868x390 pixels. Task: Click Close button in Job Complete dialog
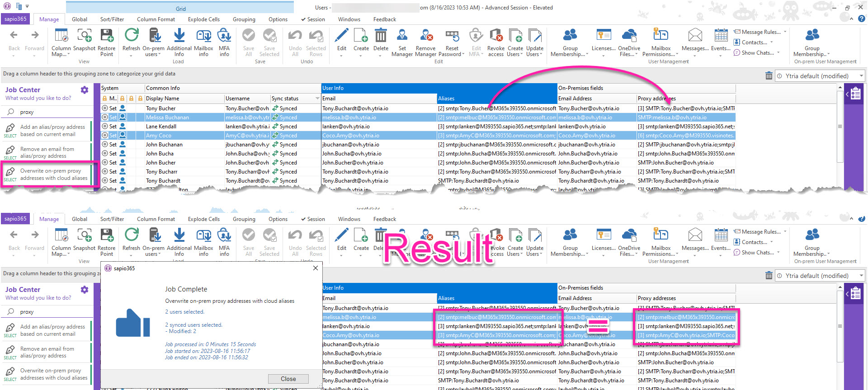click(288, 379)
